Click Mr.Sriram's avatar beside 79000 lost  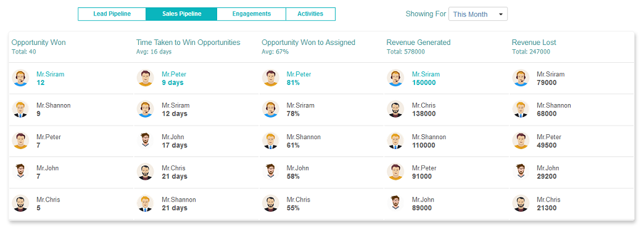pyautogui.click(x=521, y=78)
